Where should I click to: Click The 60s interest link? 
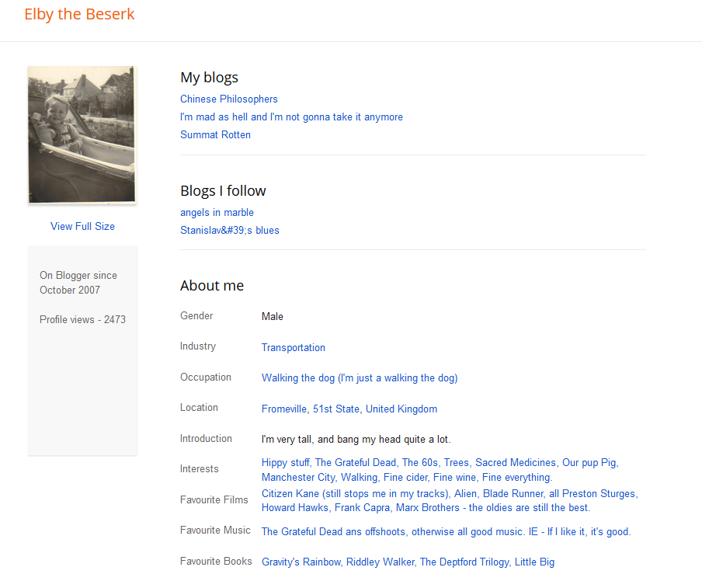420,463
